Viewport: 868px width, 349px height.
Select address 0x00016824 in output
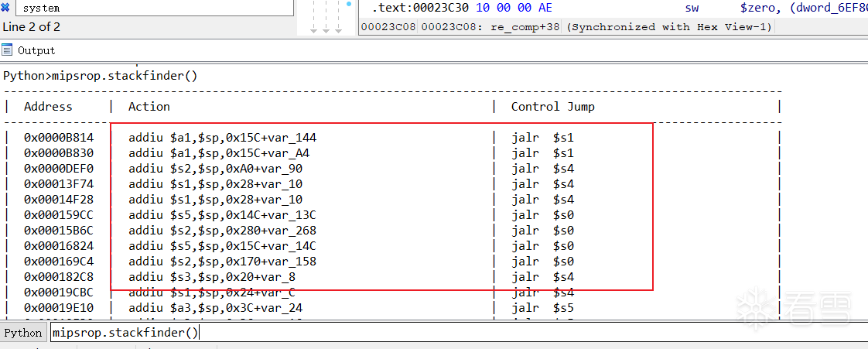(x=59, y=246)
